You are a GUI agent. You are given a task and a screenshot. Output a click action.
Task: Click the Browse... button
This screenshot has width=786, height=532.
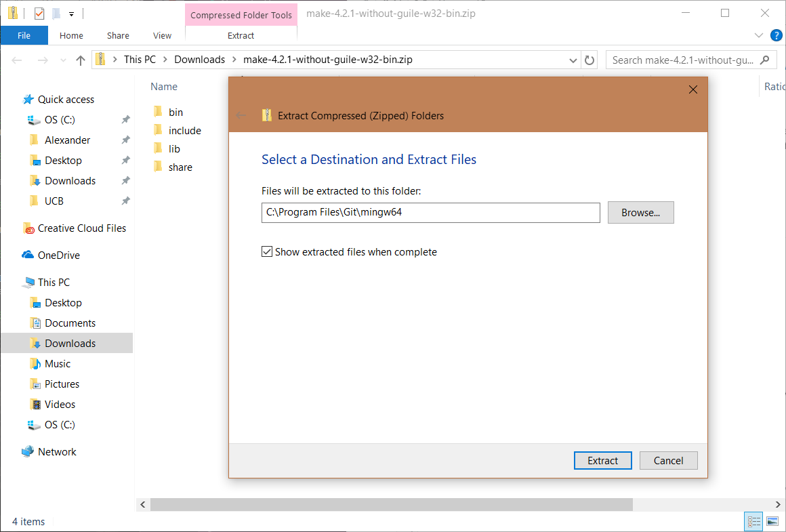click(x=640, y=213)
